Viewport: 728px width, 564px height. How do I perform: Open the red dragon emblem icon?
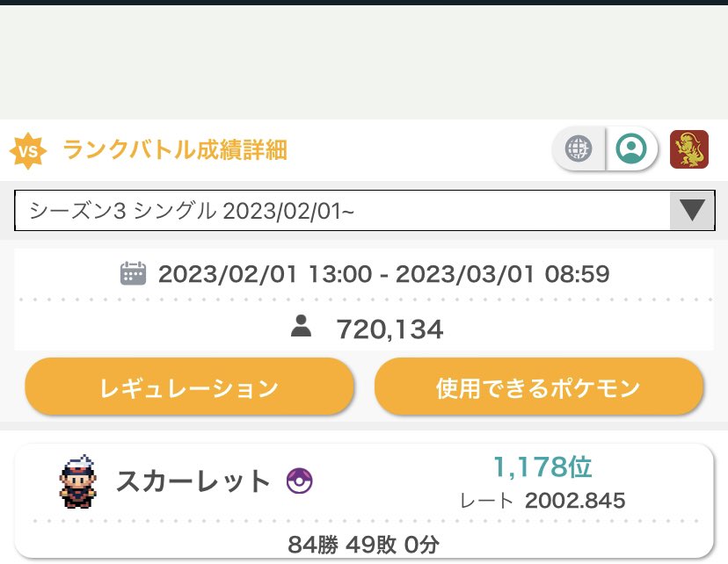[689, 148]
